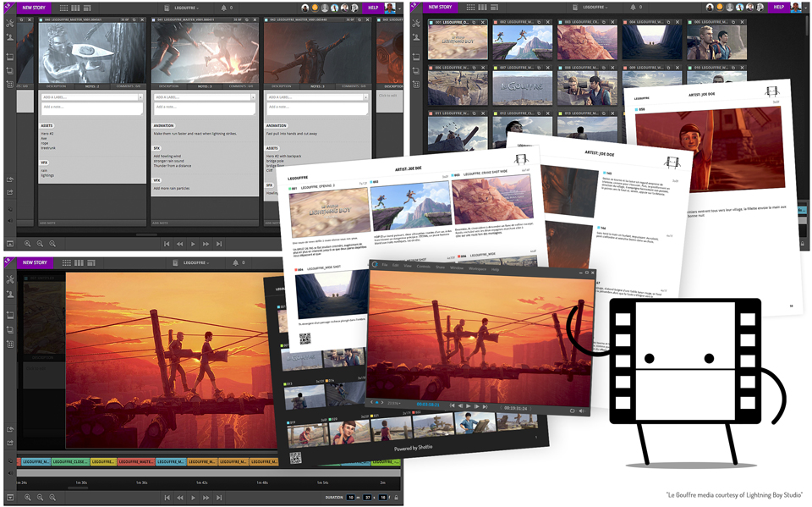Open the Notes tab of shot 041
Screen dimensions: 812x507
[x=205, y=86]
